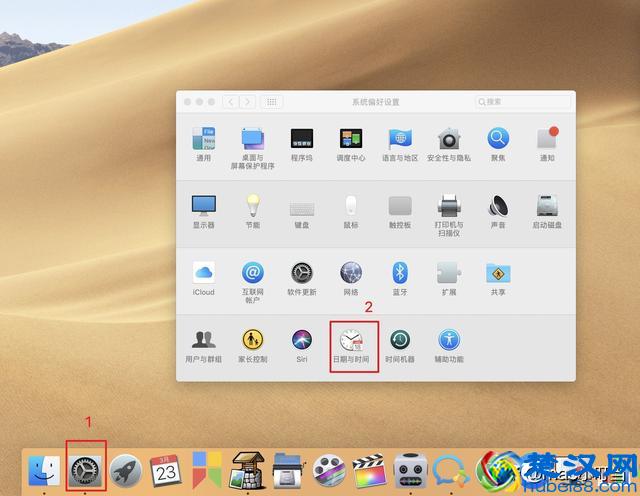Open Displays (显示器) preferences
Viewport: 640px width, 496px height.
[204, 211]
